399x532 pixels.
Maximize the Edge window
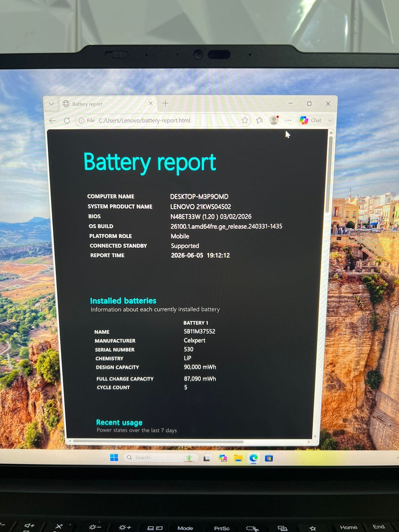[309, 103]
